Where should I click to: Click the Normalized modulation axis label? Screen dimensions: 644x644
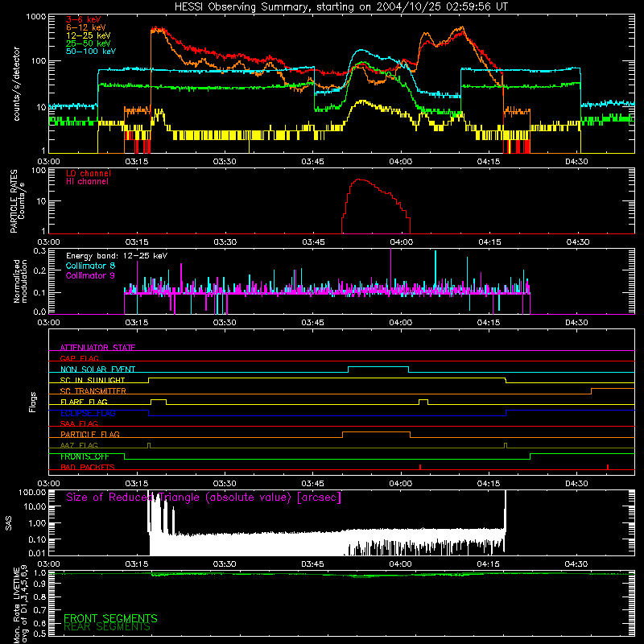[20, 281]
